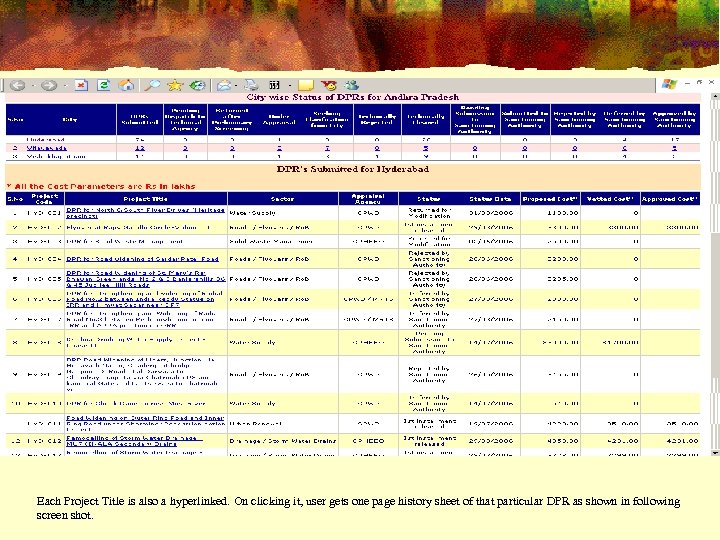This screenshot has width=720, height=540.
Task: Open the History globe icon
Action: pos(197,85)
